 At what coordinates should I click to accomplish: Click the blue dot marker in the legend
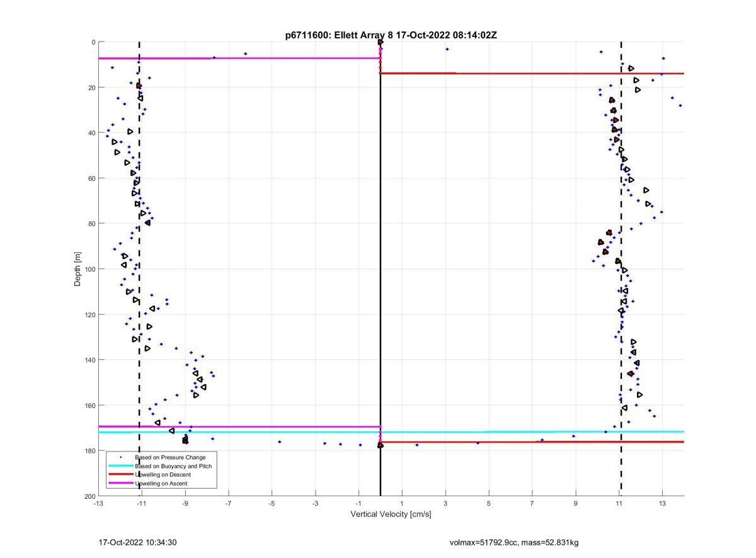click(x=120, y=457)
